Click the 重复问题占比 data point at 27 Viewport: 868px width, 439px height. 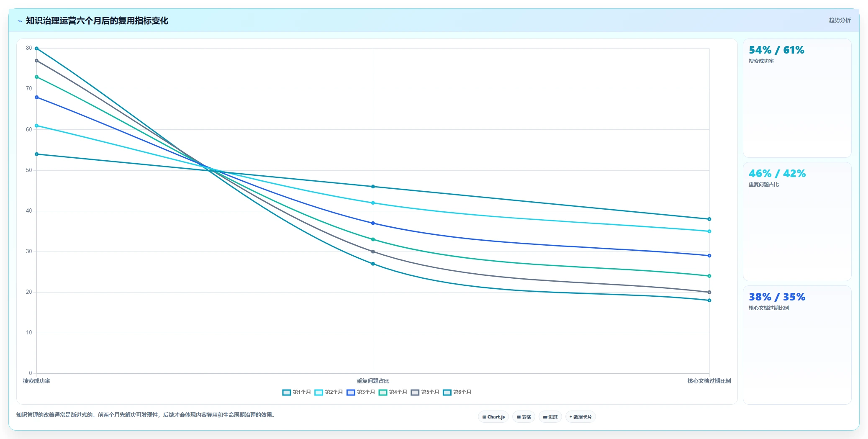[x=373, y=264]
